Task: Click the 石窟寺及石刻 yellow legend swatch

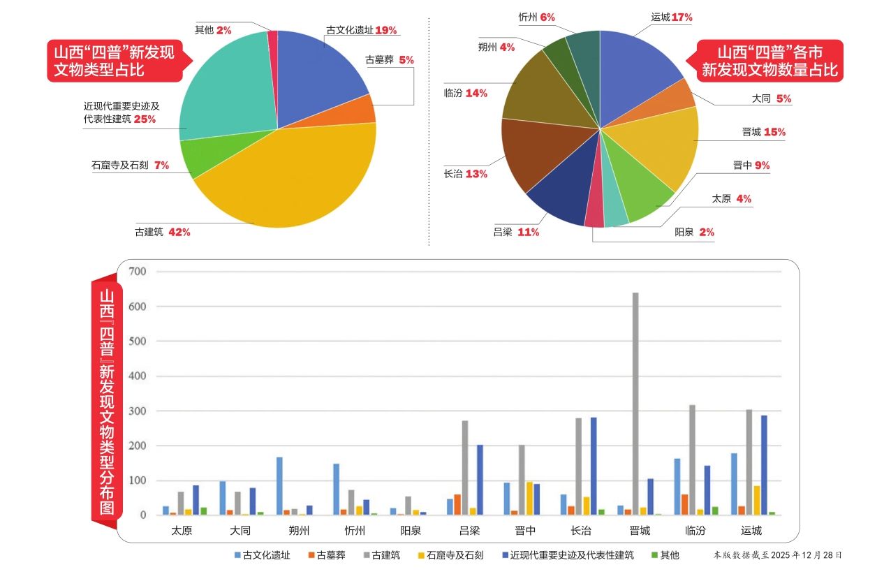Action: click(x=421, y=556)
